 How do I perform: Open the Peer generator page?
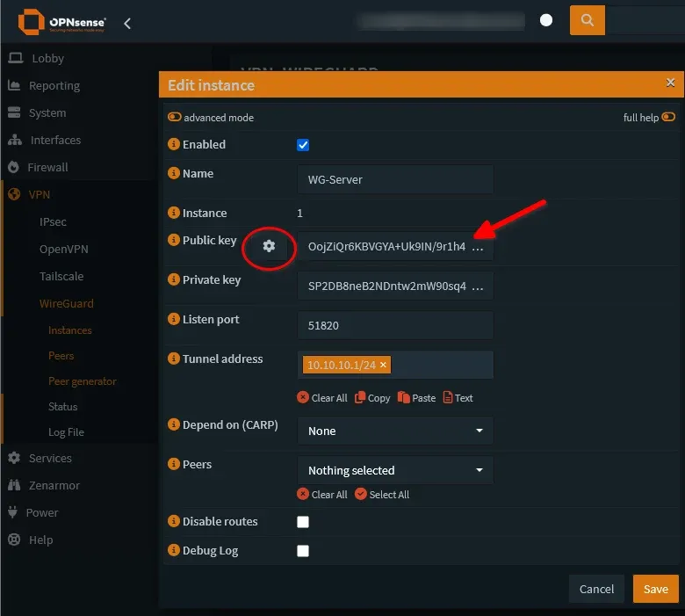pyautogui.click(x=83, y=381)
